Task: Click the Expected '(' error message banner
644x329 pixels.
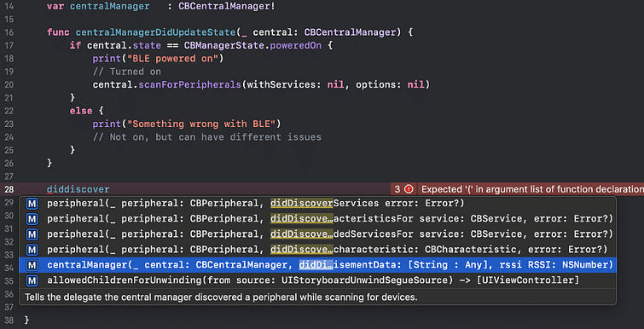Action: pos(532,189)
